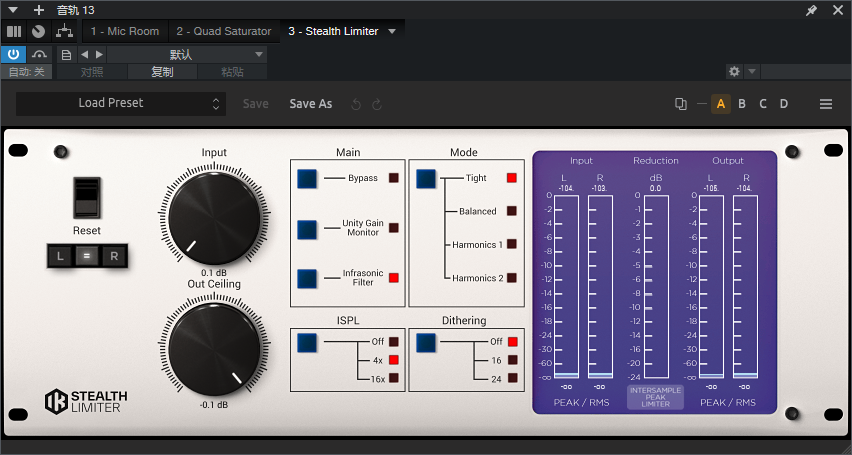Select snapshot B
The height and width of the screenshot is (455, 852).
pyautogui.click(x=742, y=104)
